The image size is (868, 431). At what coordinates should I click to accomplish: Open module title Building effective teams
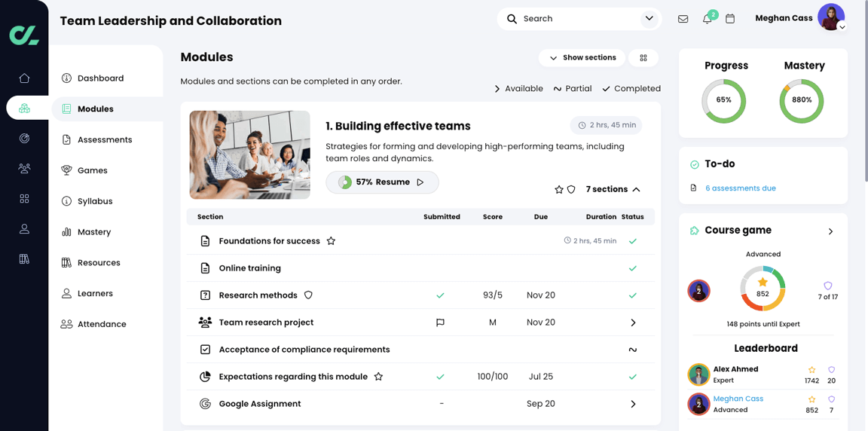tap(398, 126)
